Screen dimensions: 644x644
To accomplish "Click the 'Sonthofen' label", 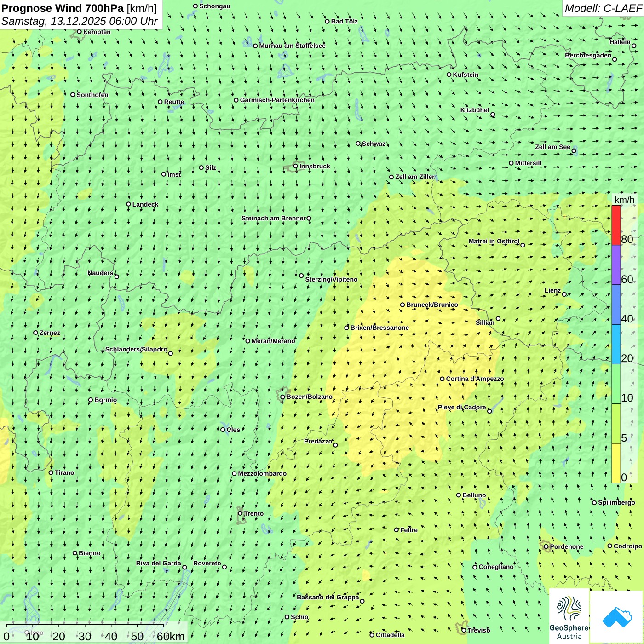I will [x=92, y=95].
